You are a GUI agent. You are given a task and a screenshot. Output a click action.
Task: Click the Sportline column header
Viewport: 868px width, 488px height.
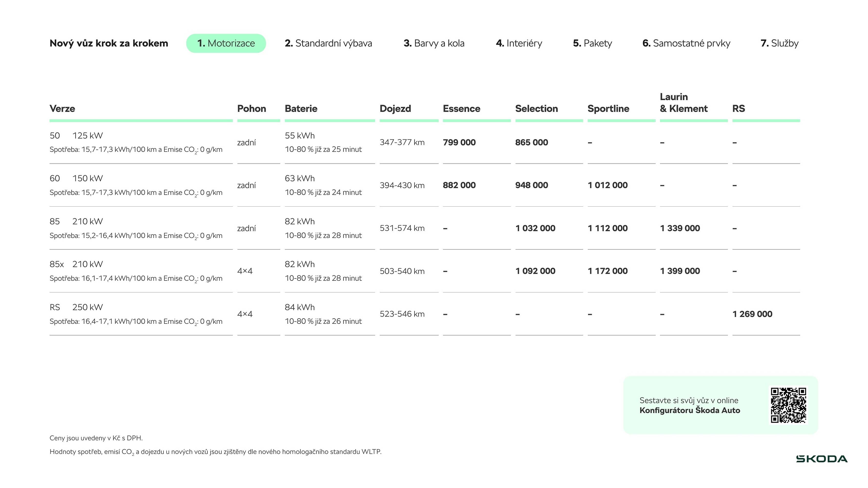click(x=608, y=108)
